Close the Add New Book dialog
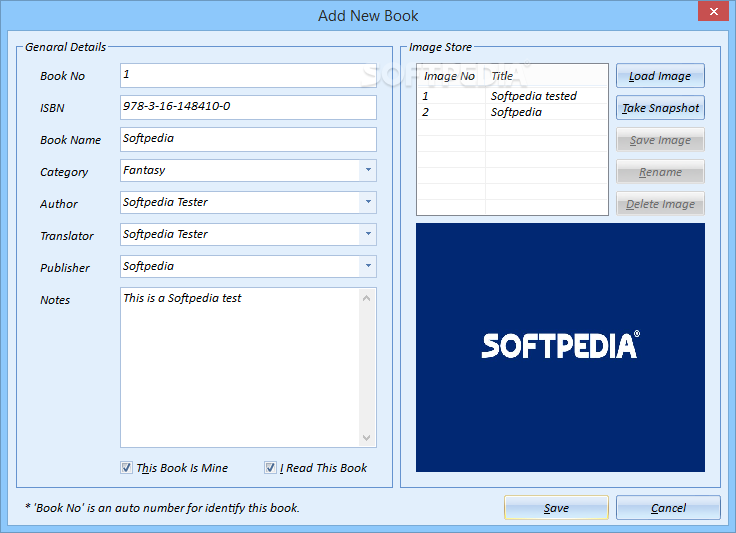 [713, 11]
